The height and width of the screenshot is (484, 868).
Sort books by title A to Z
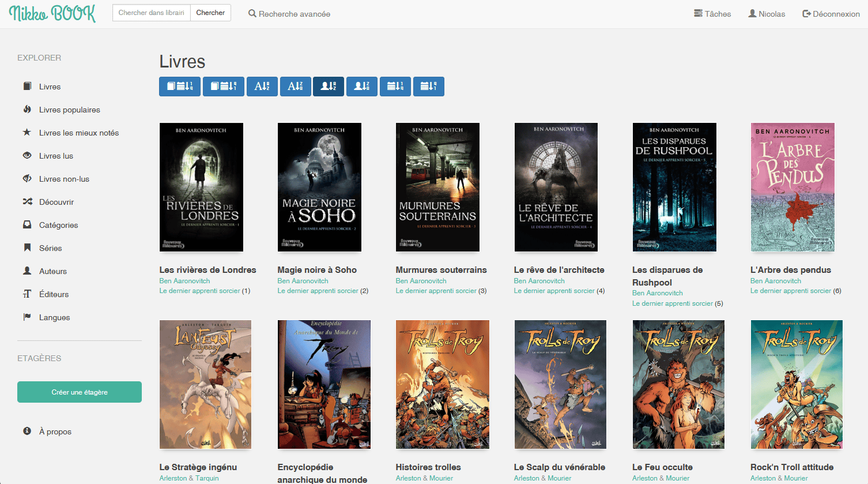click(x=262, y=87)
